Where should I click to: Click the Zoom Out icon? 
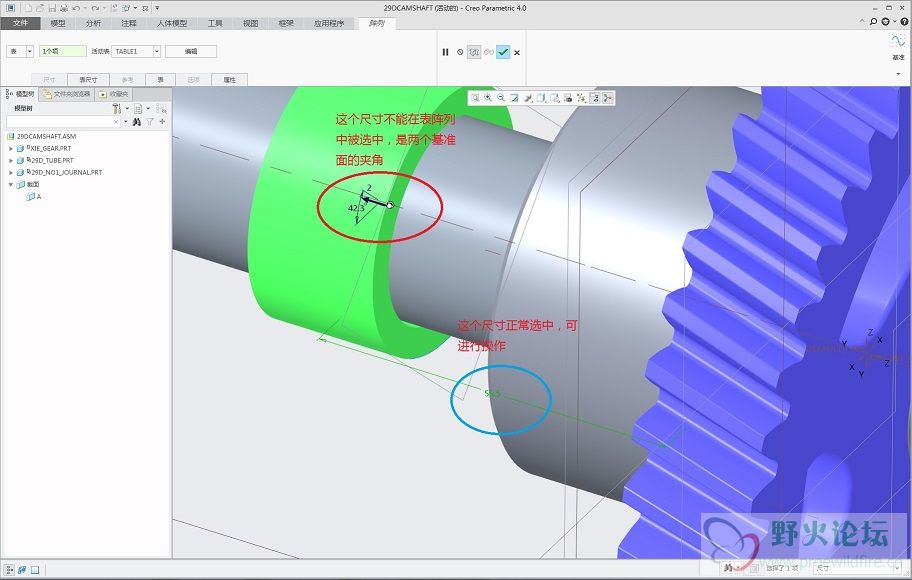click(501, 98)
